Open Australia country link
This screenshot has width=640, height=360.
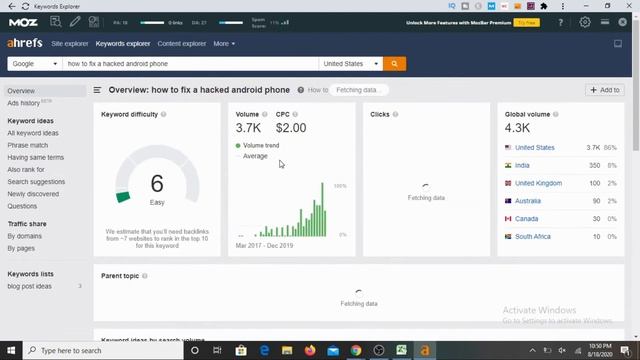click(528, 201)
